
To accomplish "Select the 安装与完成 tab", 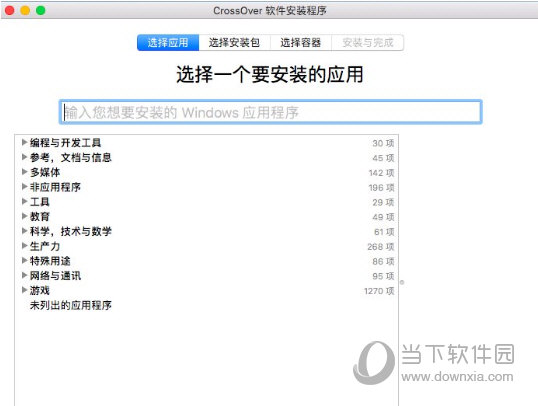I will click(367, 43).
